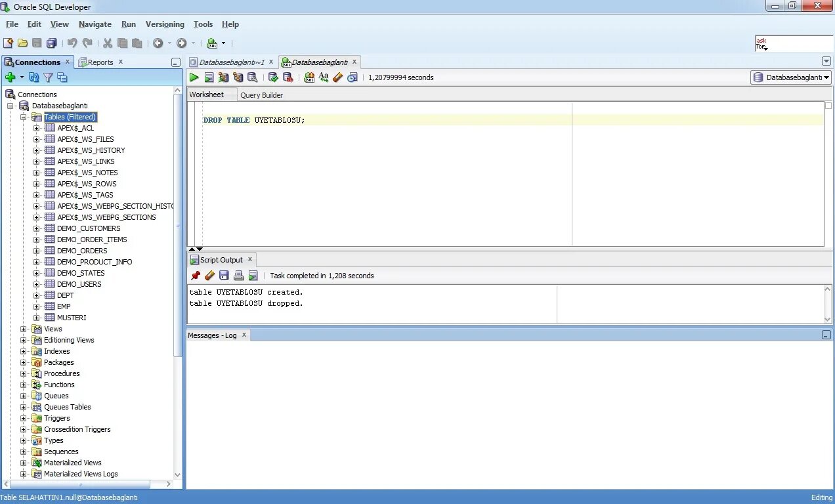Image resolution: width=835 pixels, height=504 pixels.
Task: Click the ask Tom search field
Action: pyautogui.click(x=794, y=44)
